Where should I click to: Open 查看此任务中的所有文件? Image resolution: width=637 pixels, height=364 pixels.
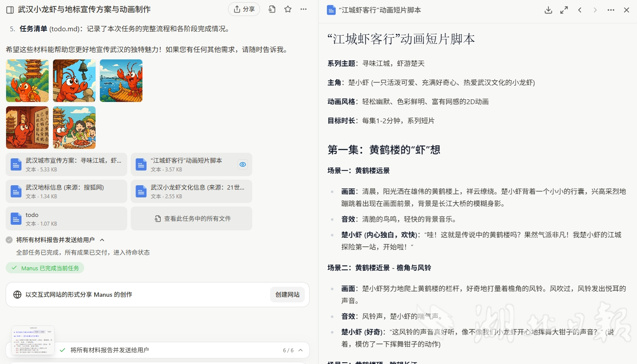[191, 219]
